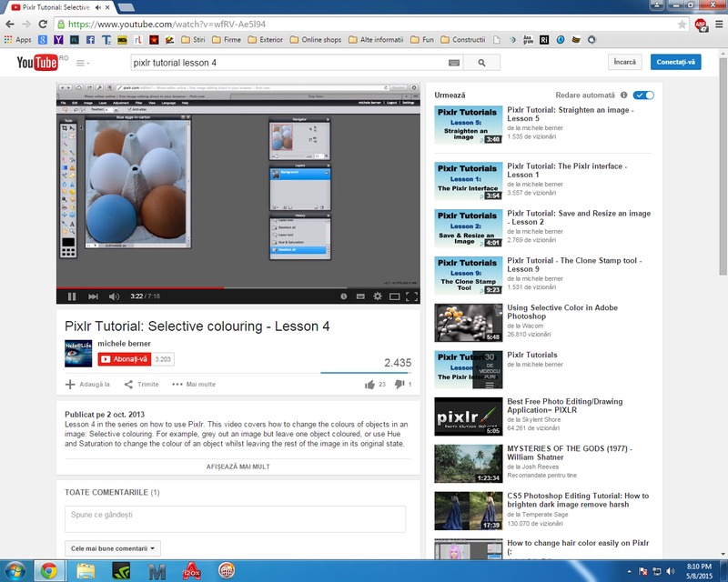Open MYSTERIES OF THE GODS video thumbnail
The width and height of the screenshot is (728, 582).
click(x=469, y=464)
